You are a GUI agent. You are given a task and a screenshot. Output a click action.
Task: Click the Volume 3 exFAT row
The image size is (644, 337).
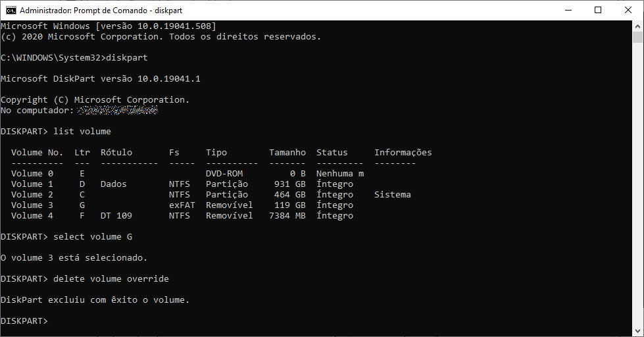tap(182, 205)
